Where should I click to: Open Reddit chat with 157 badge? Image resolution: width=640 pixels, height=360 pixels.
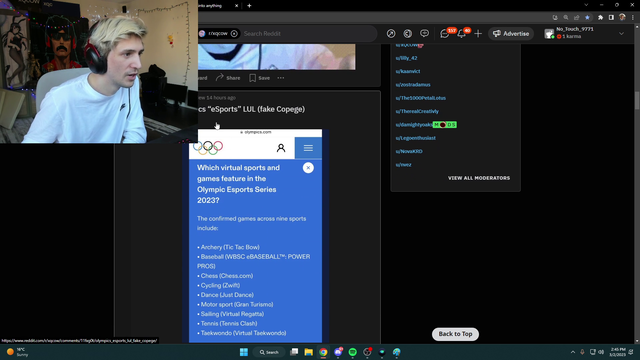(446, 33)
